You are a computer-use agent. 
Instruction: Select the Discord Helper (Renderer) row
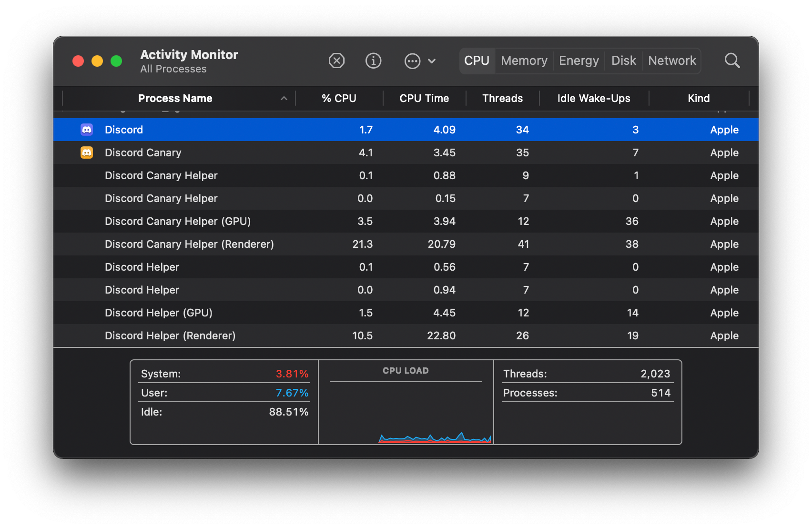(406, 336)
